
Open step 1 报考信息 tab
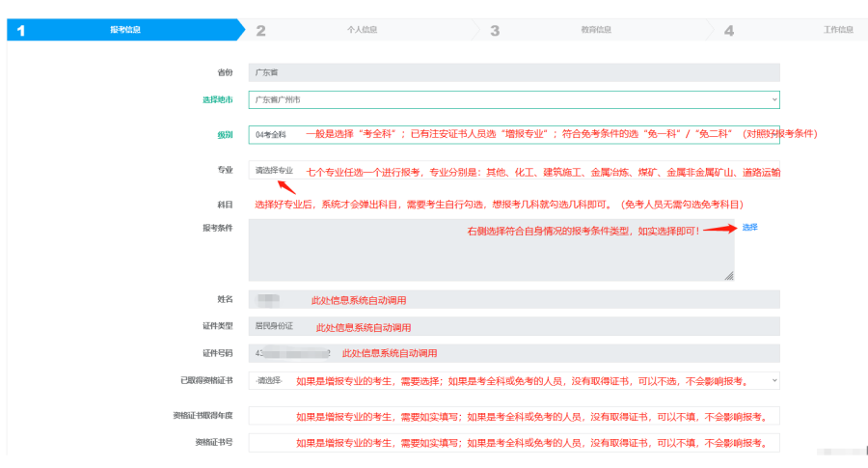[x=125, y=30]
